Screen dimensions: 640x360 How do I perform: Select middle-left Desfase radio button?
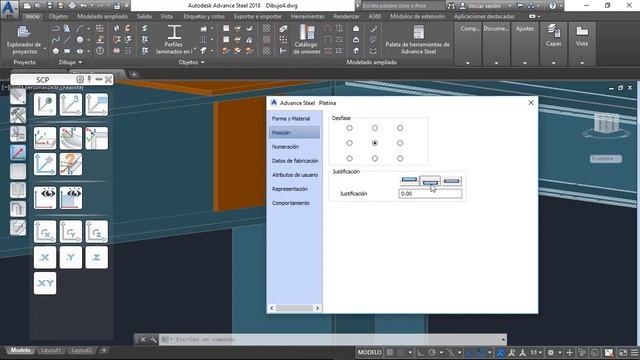point(349,143)
